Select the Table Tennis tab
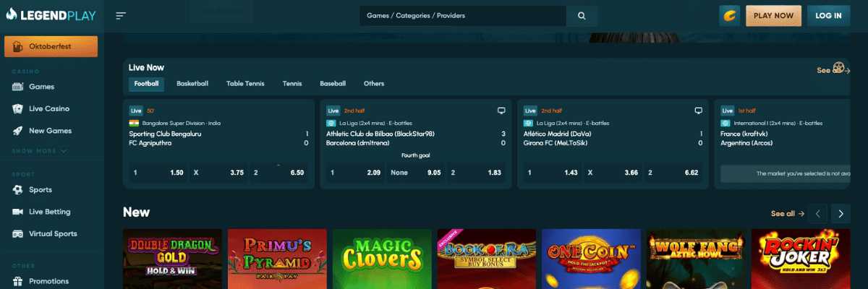The width and height of the screenshot is (868, 289). (x=245, y=84)
